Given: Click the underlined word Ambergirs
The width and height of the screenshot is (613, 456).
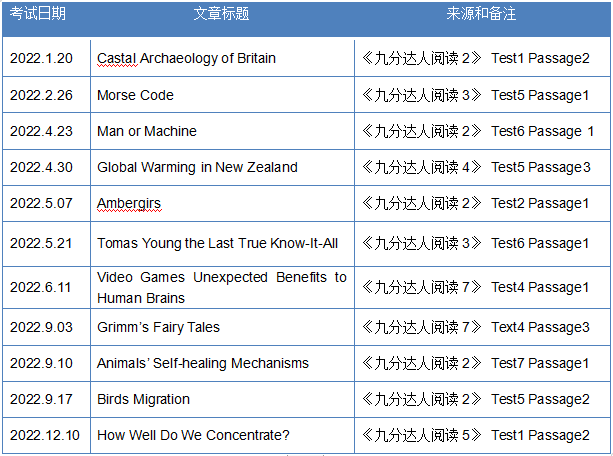Looking at the screenshot, I should (x=129, y=203).
